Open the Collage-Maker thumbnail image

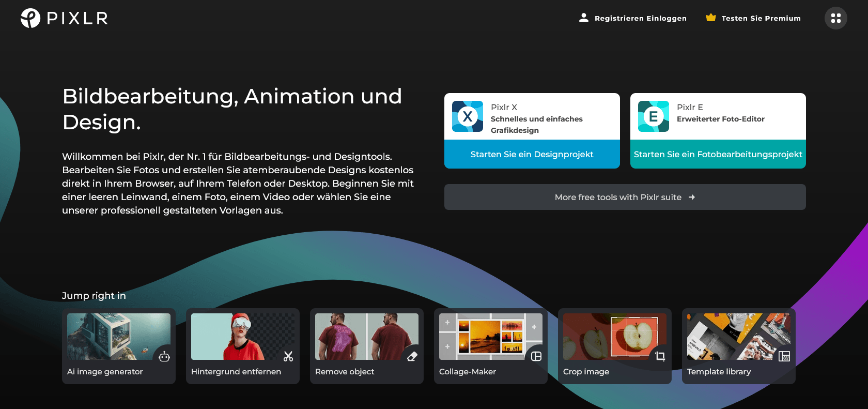(x=491, y=337)
